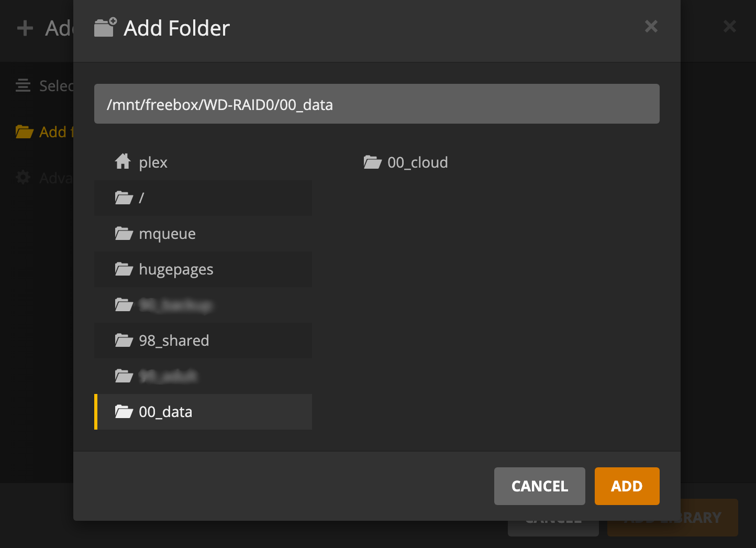Close the Add Folder dialog
The height and width of the screenshot is (548, 756).
tap(651, 26)
